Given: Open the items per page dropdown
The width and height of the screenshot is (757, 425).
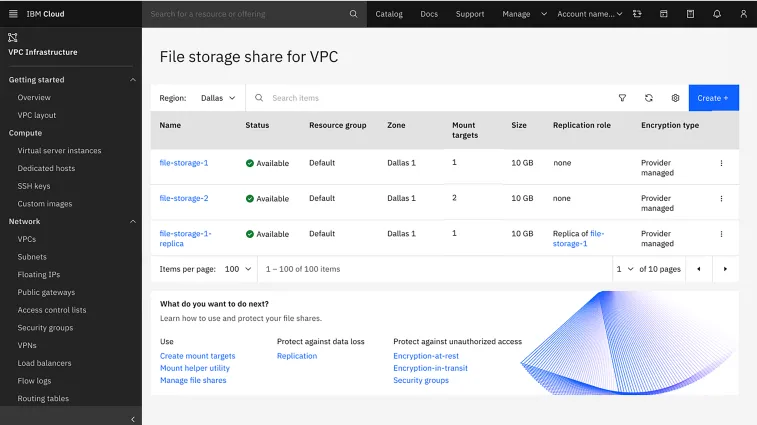Looking at the screenshot, I should pos(238,269).
